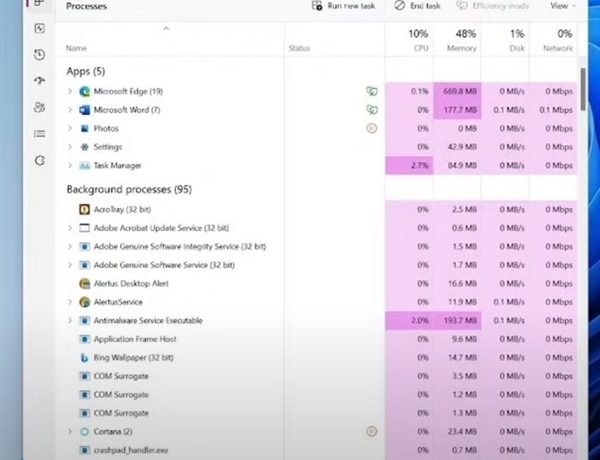Select the AcroTray (32 bit) row

[316, 209]
